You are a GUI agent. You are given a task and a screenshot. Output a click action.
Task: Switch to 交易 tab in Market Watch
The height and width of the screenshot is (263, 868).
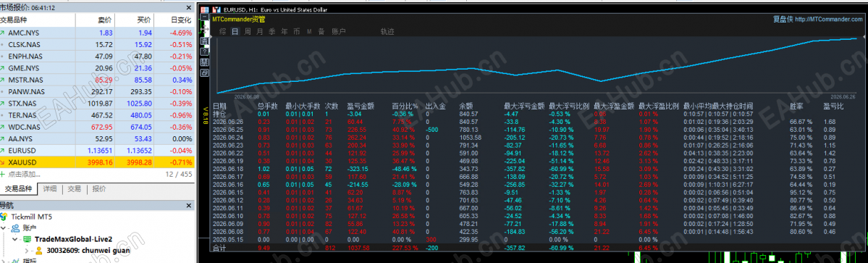tap(74, 189)
